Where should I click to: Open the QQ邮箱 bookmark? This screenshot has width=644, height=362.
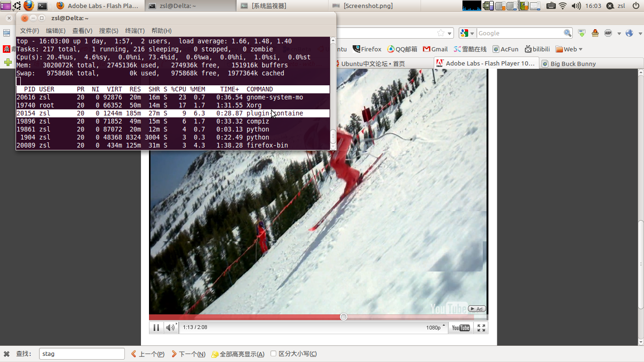(403, 49)
